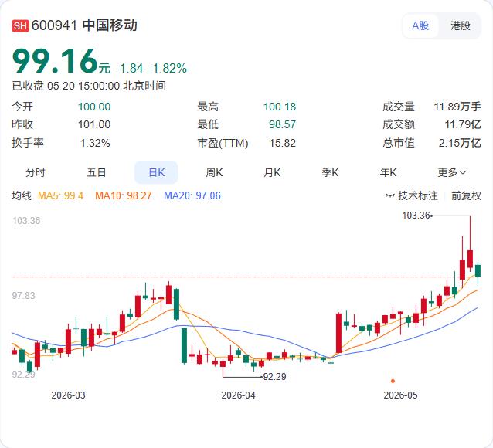Select the 季K chart tab

[x=330, y=172]
